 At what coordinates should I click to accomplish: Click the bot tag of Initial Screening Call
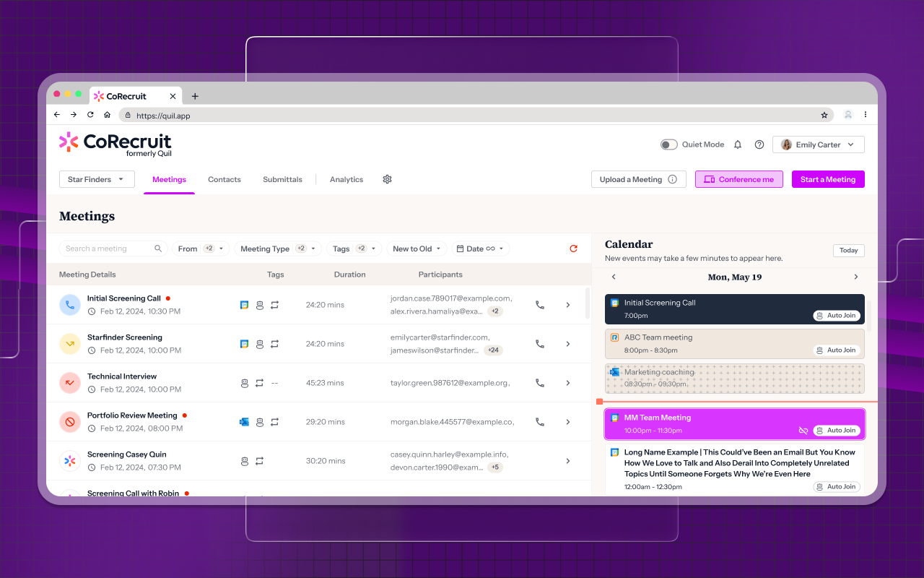[x=260, y=305]
